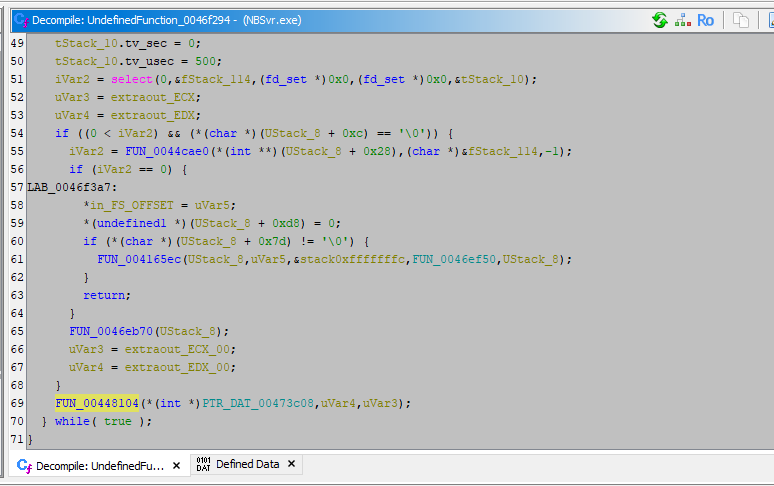
Task: Toggle the blue Ro read-only icon
Action: point(706,20)
